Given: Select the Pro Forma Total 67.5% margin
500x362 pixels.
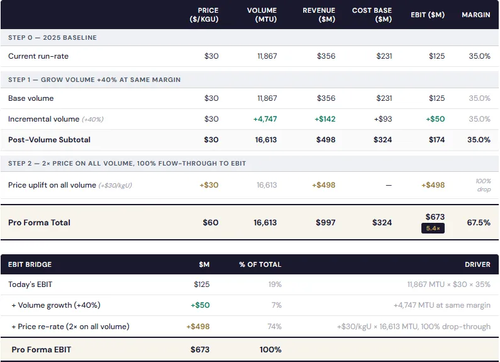Looking at the screenshot, I should [479, 222].
